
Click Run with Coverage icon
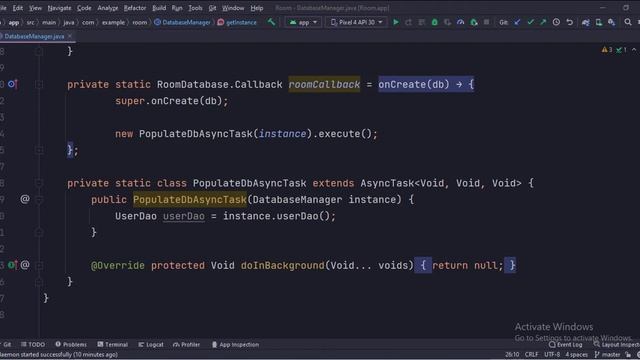(x=448, y=22)
